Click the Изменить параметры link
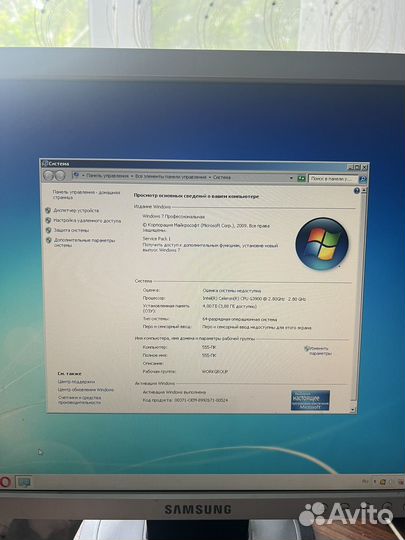Viewport: 405px width, 540px height. pyautogui.click(x=320, y=351)
